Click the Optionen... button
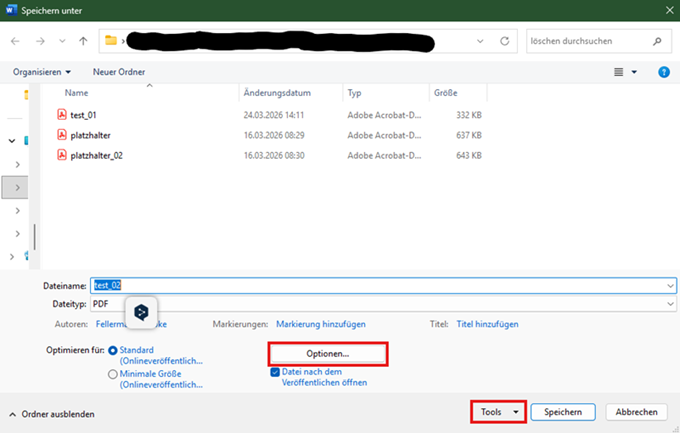The height and width of the screenshot is (433, 680). coord(327,354)
